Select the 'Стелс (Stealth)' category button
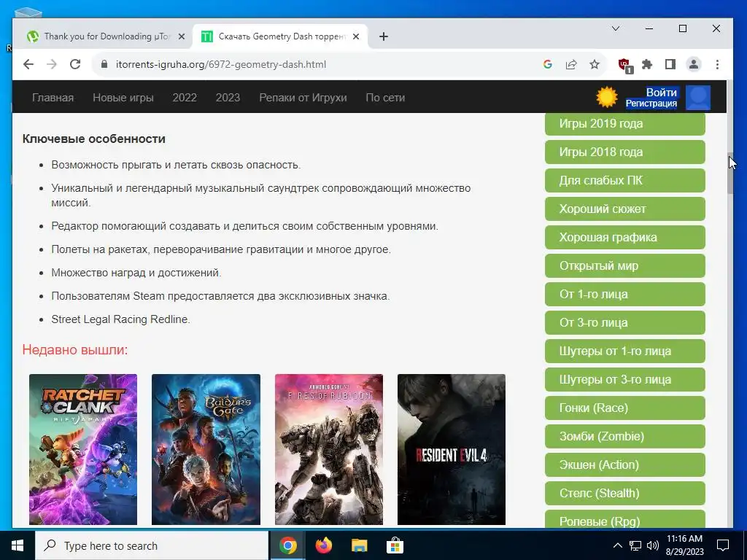The width and height of the screenshot is (747, 560). pos(624,494)
